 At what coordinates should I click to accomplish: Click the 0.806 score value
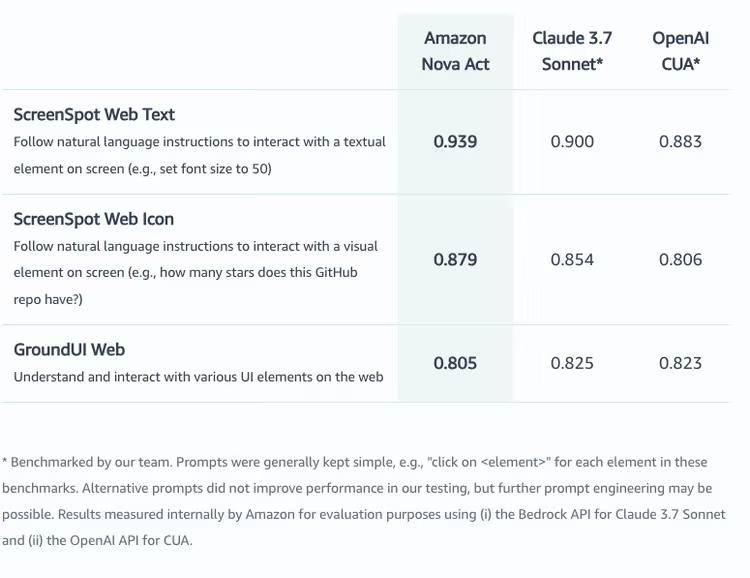point(680,260)
